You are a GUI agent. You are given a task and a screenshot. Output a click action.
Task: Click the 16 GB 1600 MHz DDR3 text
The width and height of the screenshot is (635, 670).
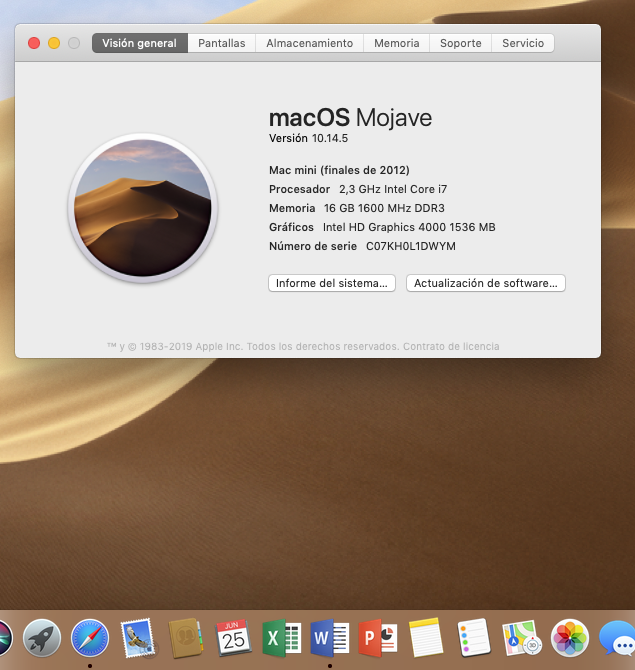384,209
